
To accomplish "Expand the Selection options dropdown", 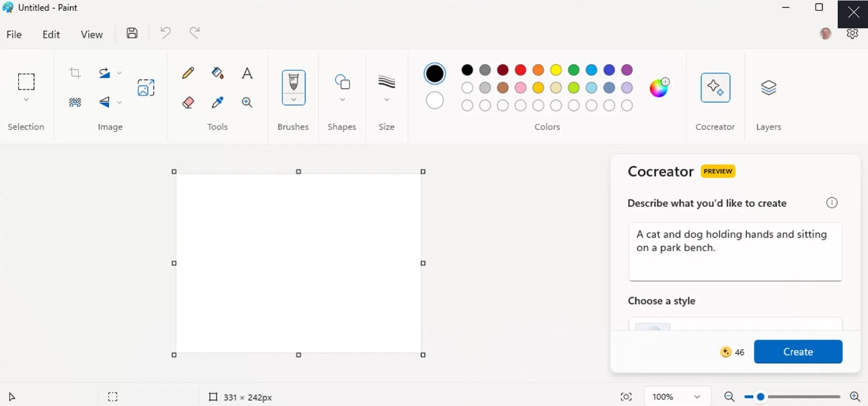I will click(26, 100).
